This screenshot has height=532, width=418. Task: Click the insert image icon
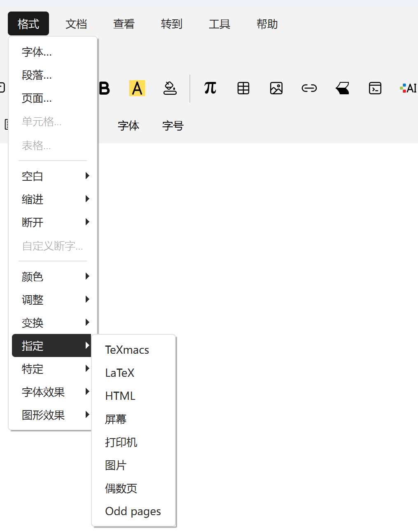point(276,88)
